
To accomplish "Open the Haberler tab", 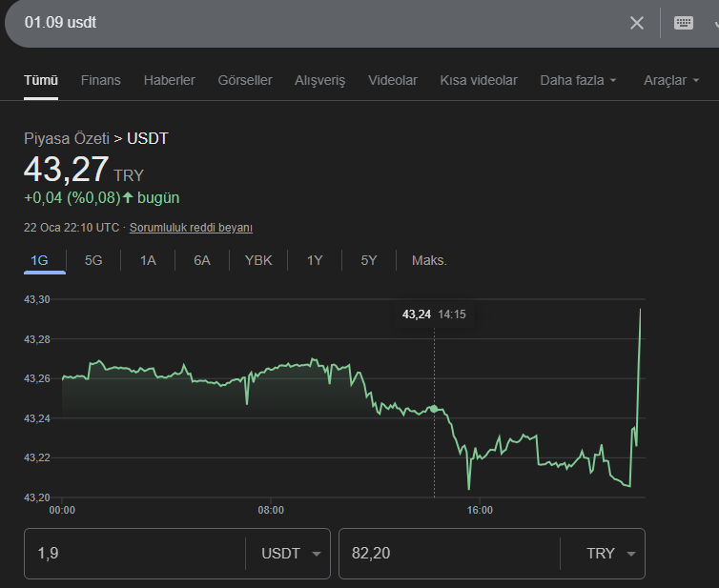I will click(169, 80).
